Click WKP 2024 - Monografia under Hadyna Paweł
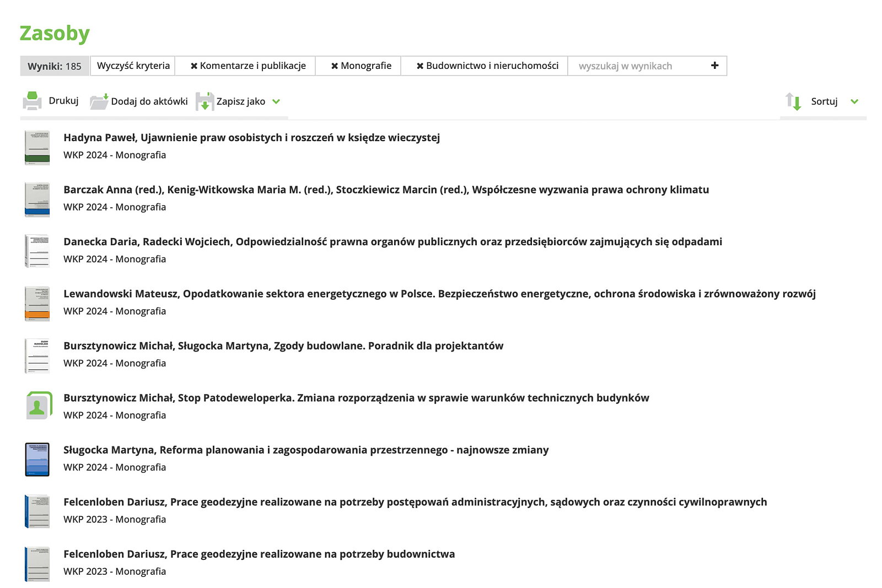The width and height of the screenshot is (882, 588). pyautogui.click(x=115, y=155)
